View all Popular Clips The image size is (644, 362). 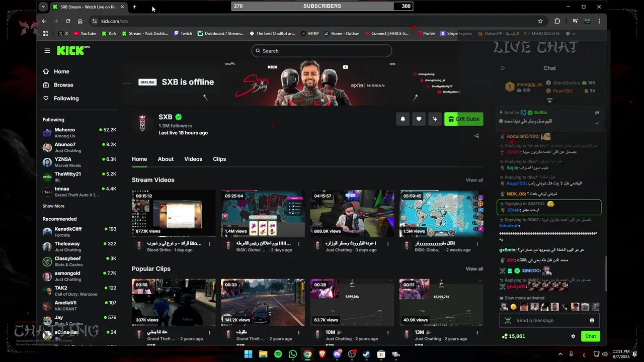[474, 269]
